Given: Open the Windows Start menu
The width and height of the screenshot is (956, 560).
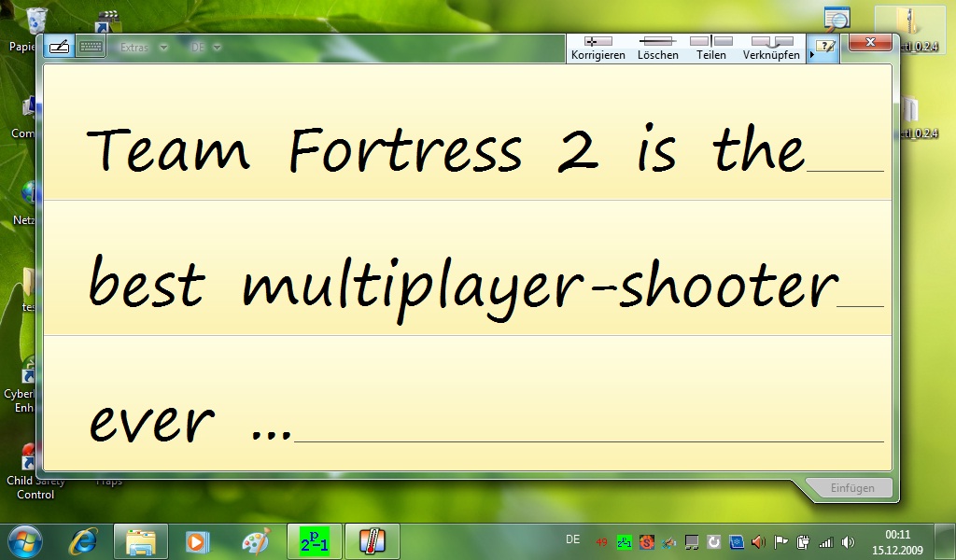Looking at the screenshot, I should click(24, 541).
